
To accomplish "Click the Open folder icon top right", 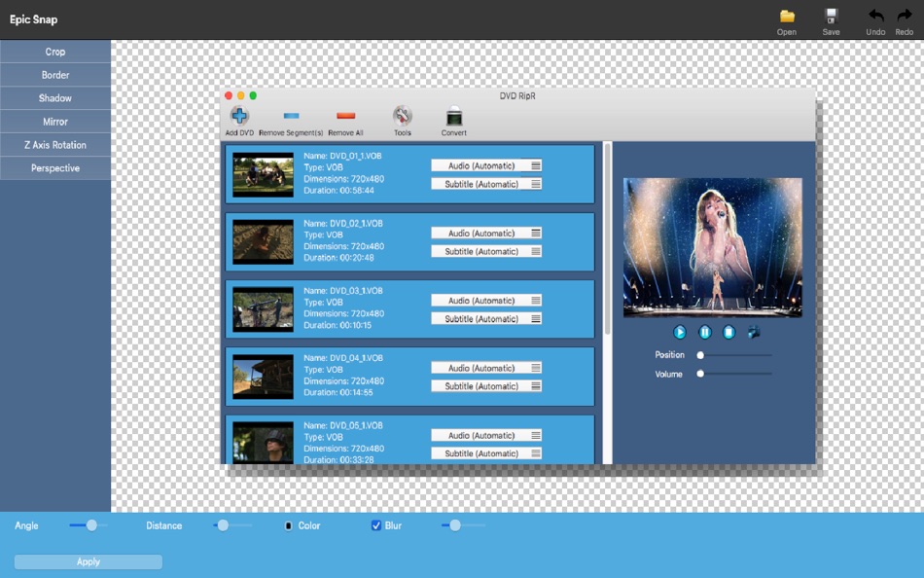I will click(787, 18).
